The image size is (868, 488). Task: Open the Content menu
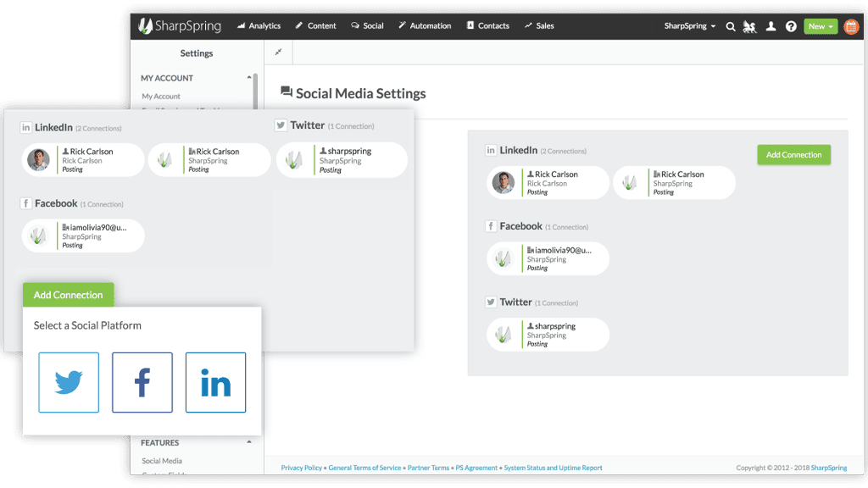315,26
